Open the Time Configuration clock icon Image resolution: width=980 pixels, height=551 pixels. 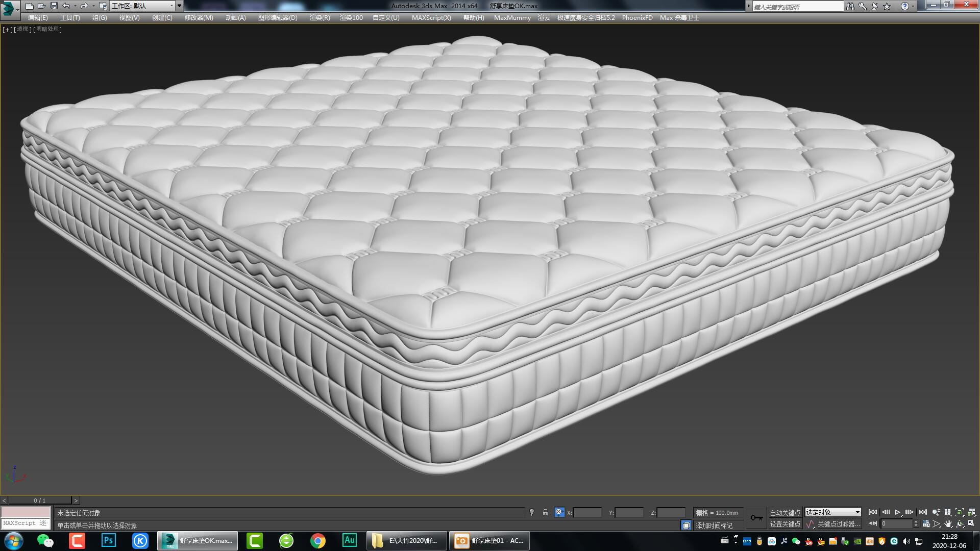(x=926, y=524)
